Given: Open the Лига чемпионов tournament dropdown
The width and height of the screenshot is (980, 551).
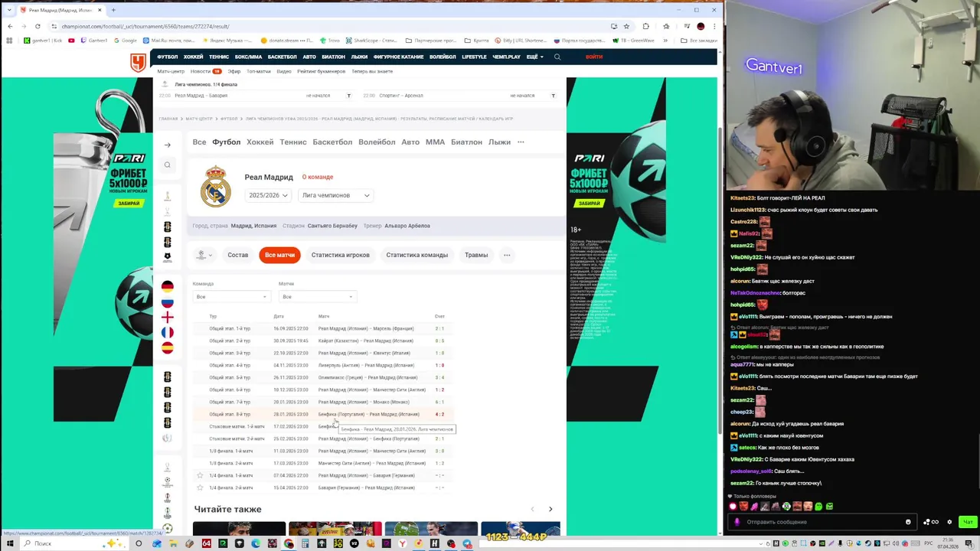Looking at the screenshot, I should coord(335,195).
